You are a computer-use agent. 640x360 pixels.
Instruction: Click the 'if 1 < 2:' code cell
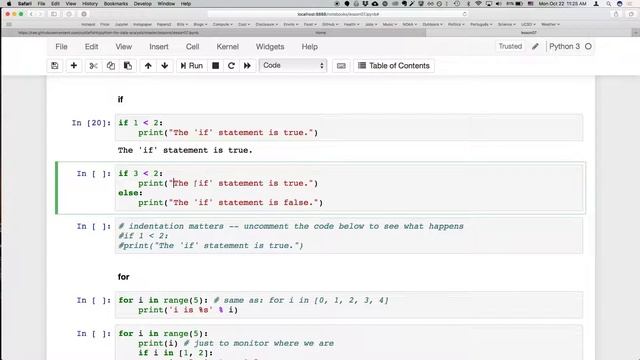(x=349, y=127)
